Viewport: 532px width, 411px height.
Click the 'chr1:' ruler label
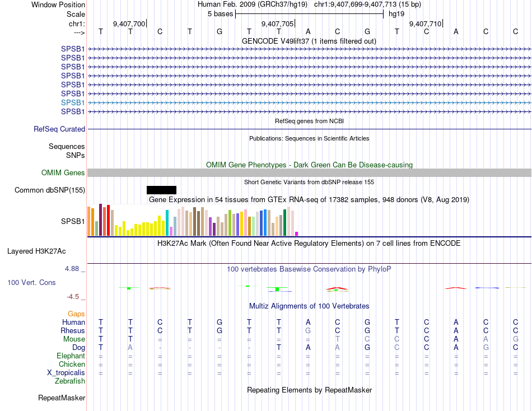[x=77, y=24]
